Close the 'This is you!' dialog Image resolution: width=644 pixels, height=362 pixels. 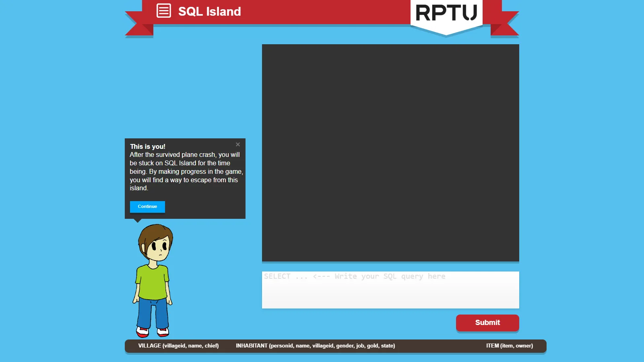coord(238,144)
